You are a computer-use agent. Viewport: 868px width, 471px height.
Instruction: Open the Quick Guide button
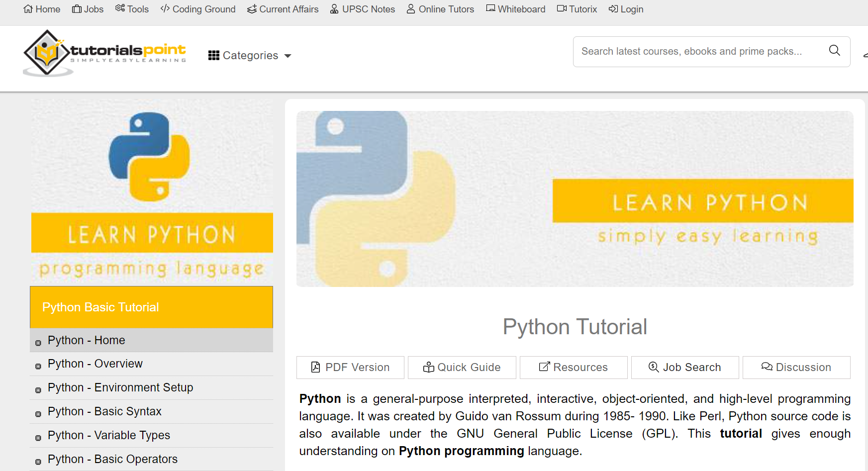point(462,368)
